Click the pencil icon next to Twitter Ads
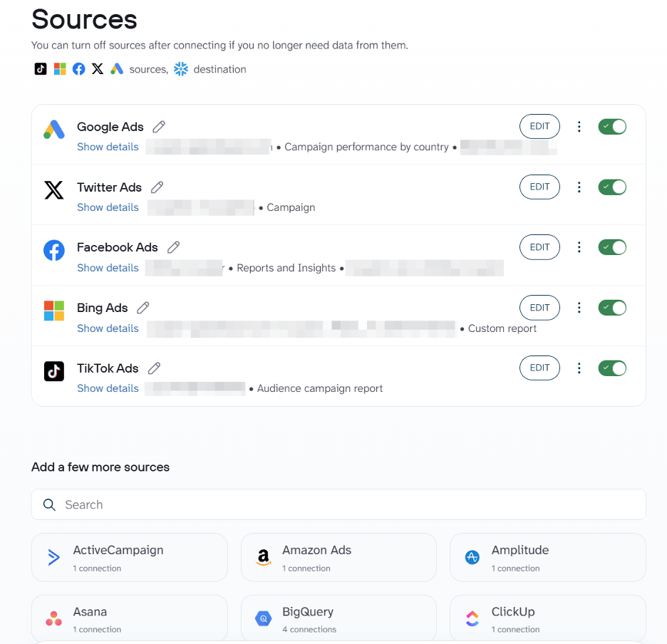The image size is (667, 644). (157, 187)
